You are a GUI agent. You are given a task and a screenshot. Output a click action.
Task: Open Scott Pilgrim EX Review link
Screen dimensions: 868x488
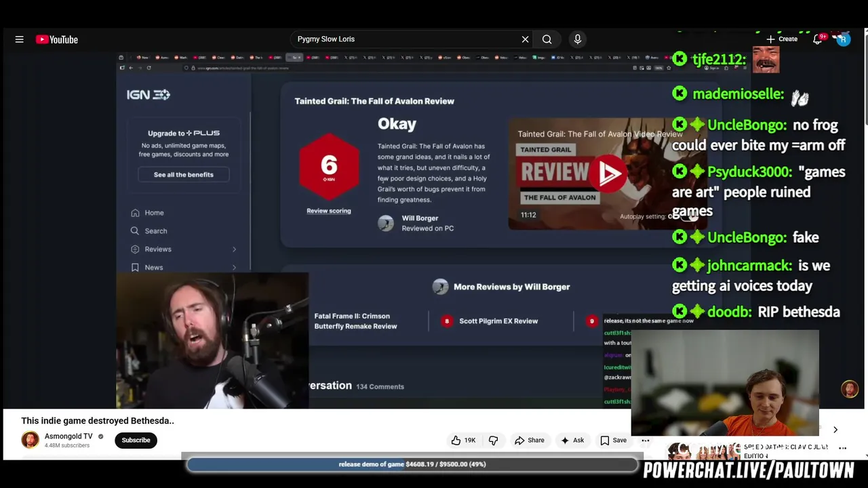[498, 321]
